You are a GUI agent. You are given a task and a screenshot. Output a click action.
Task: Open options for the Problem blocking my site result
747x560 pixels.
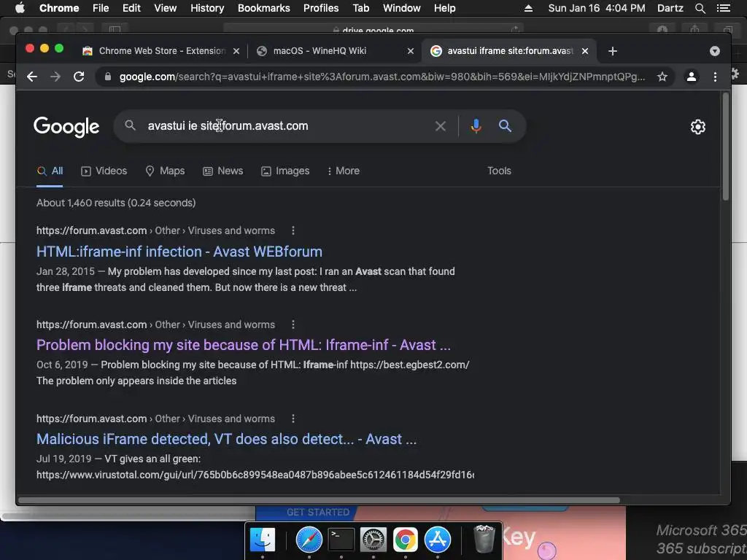click(293, 324)
